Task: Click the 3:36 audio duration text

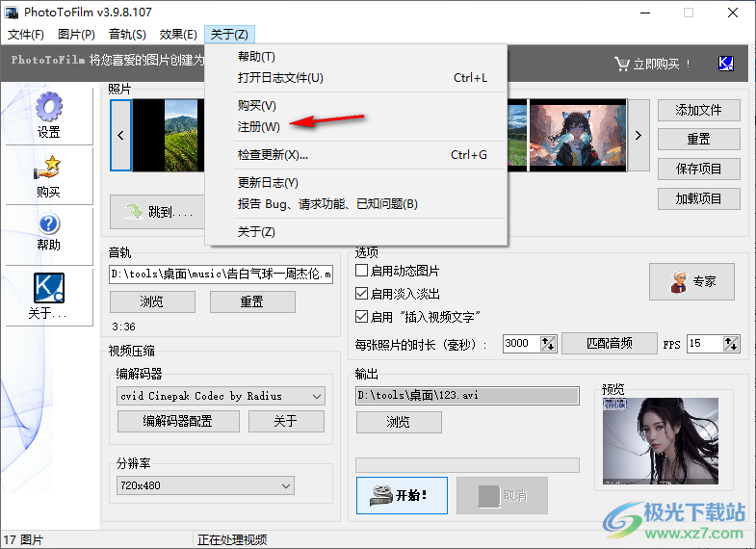Action: [124, 327]
